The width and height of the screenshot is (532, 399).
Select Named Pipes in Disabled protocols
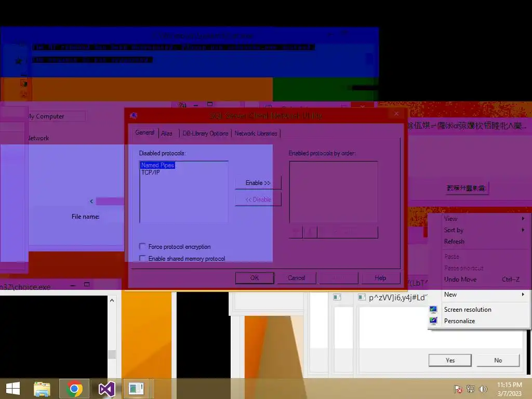point(157,165)
